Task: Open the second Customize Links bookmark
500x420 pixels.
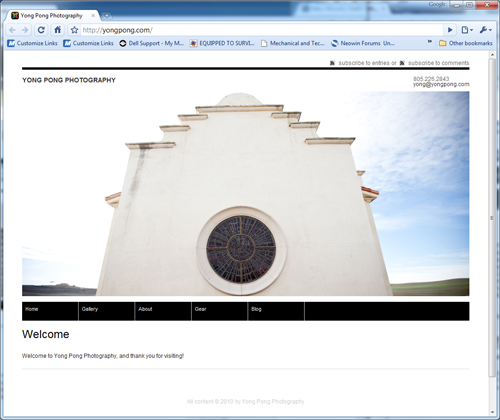Action: pyautogui.click(x=89, y=43)
